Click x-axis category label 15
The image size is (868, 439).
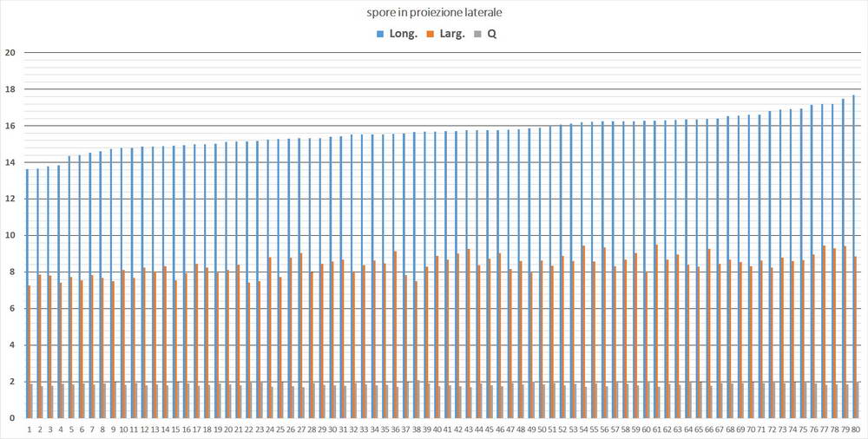pyautogui.click(x=176, y=429)
